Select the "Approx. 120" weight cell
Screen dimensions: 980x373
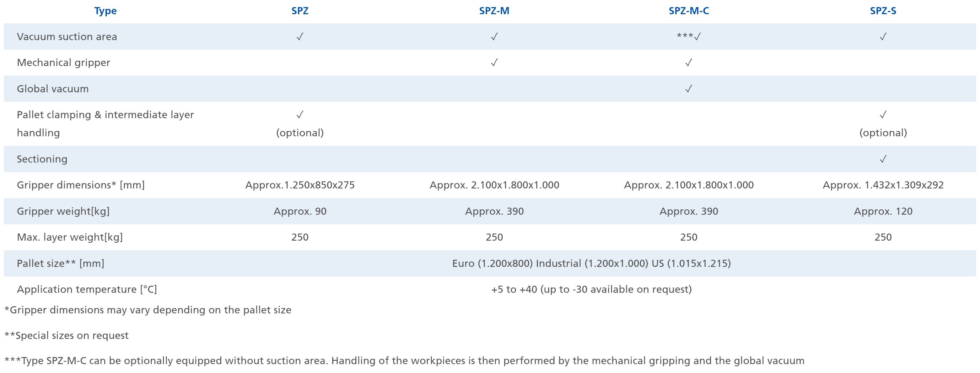(x=883, y=211)
